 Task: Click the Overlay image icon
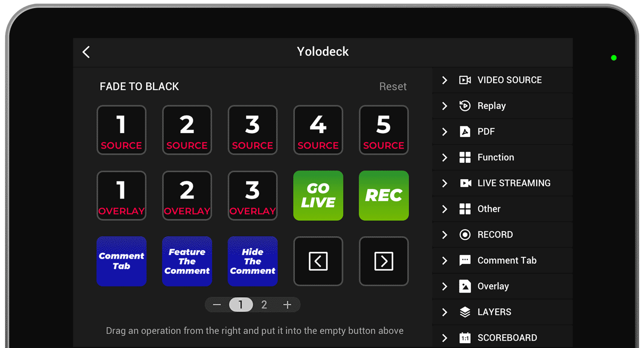[x=465, y=286]
